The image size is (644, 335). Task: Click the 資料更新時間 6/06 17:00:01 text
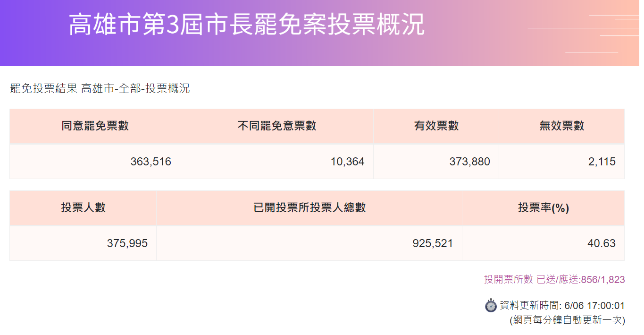(562, 306)
